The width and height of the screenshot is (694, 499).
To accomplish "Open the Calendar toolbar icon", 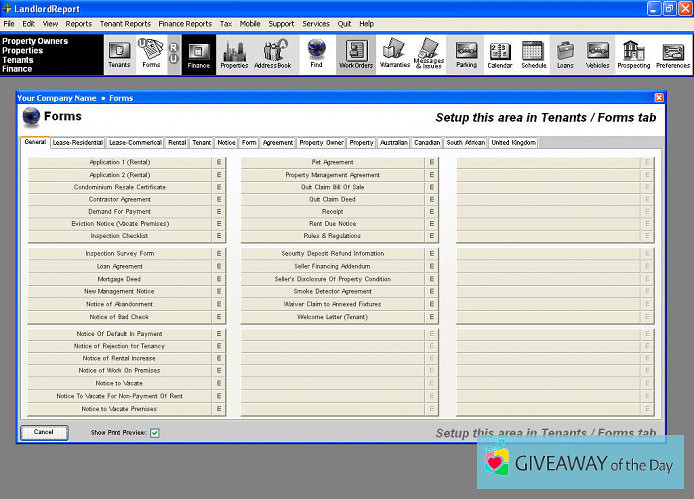I will coord(499,54).
